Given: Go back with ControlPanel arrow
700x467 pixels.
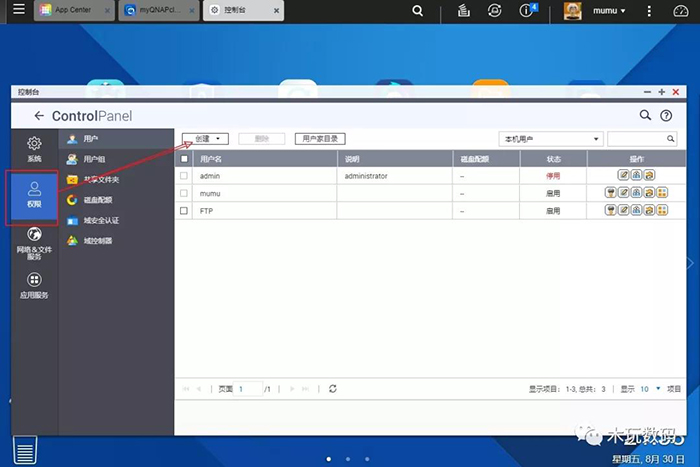Looking at the screenshot, I should 39,116.
